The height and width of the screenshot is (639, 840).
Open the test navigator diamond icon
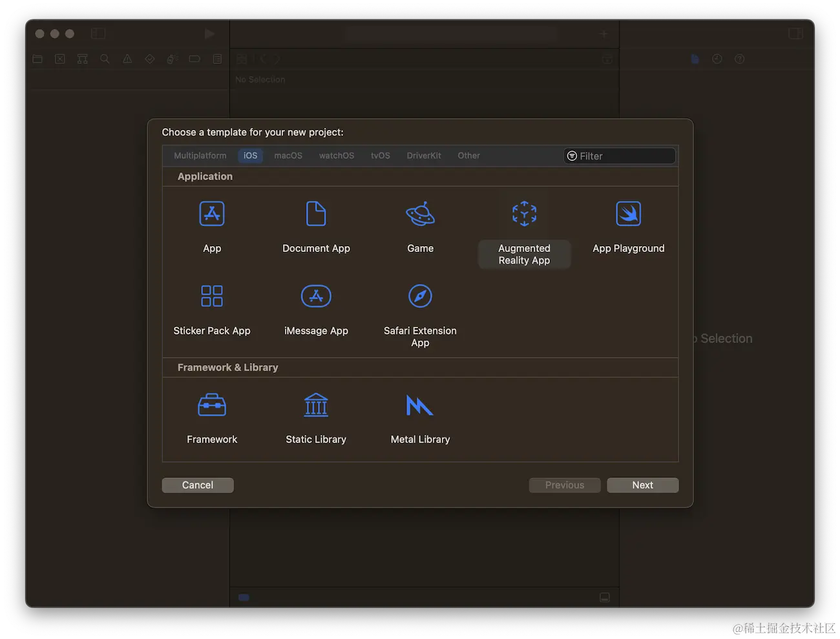tap(150, 59)
